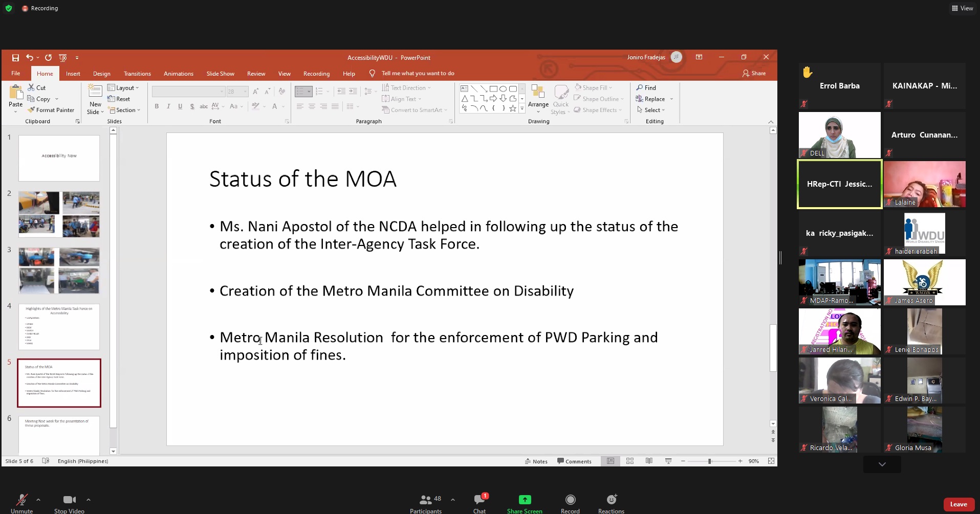This screenshot has width=980, height=514.
Task: Open Zoom View options
Action: 962,8
